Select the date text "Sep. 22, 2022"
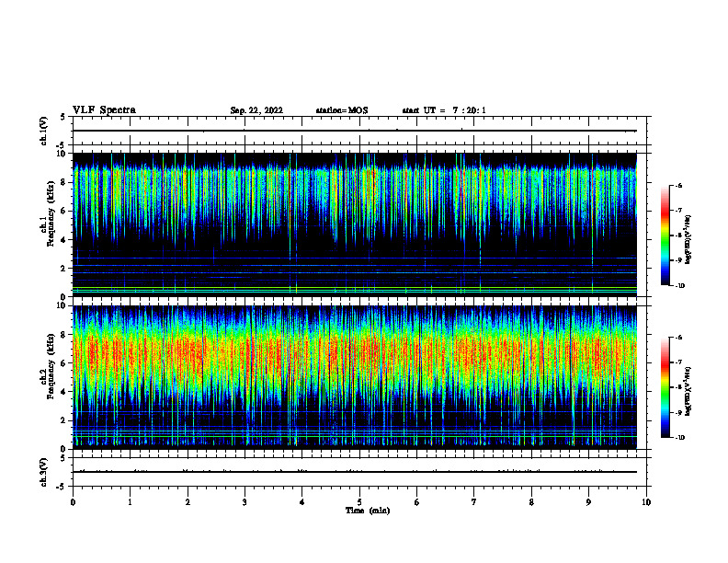The width and height of the screenshot is (728, 563). [x=256, y=110]
